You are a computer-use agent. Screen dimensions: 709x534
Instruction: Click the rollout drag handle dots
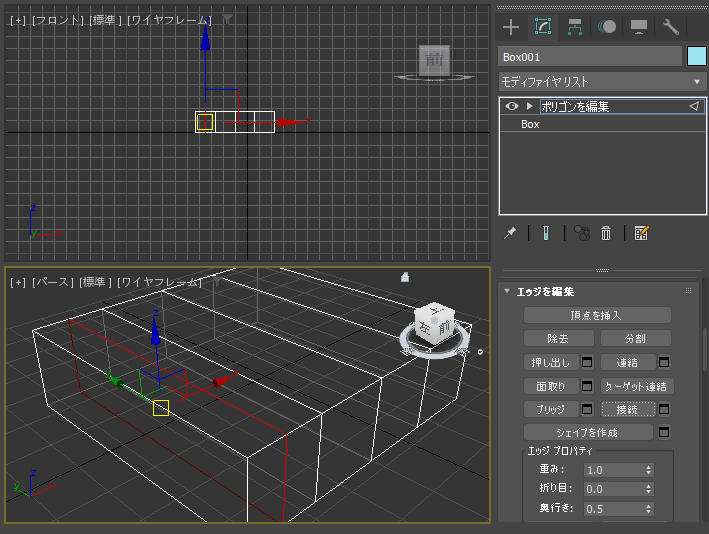[x=688, y=291]
